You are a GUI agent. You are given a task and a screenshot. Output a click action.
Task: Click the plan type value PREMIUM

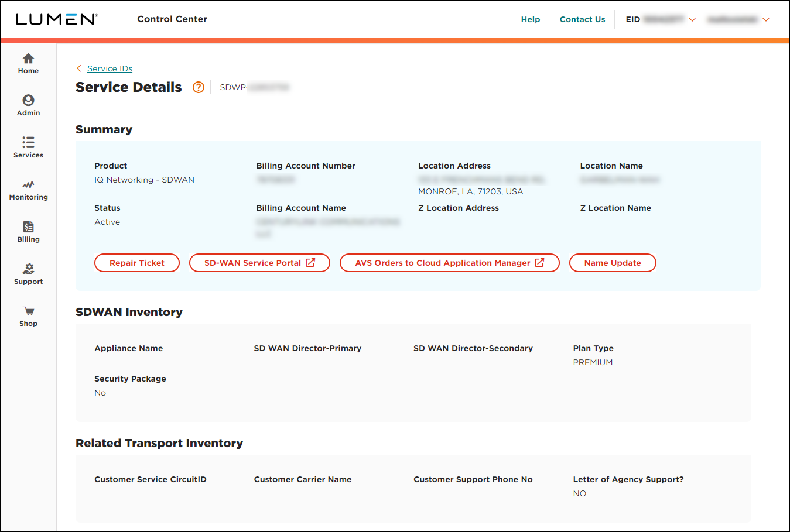point(593,362)
